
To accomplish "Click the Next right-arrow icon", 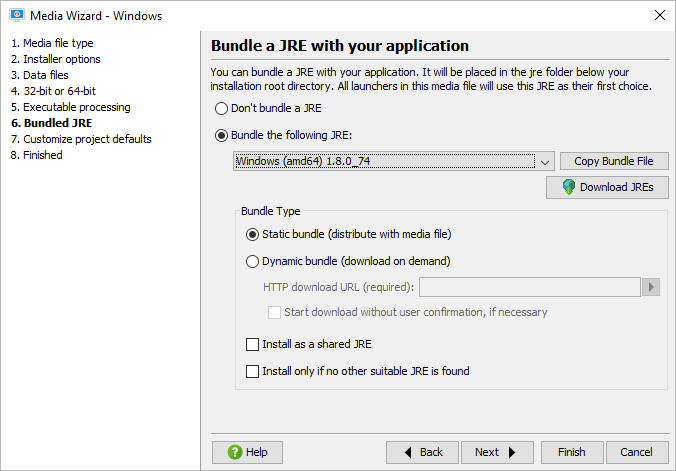I will tap(512, 452).
